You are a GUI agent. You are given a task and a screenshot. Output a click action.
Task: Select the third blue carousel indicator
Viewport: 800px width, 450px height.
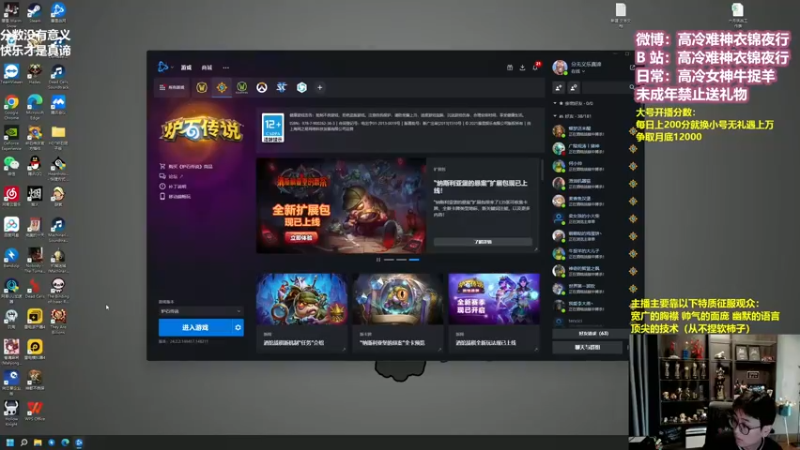pos(414,260)
